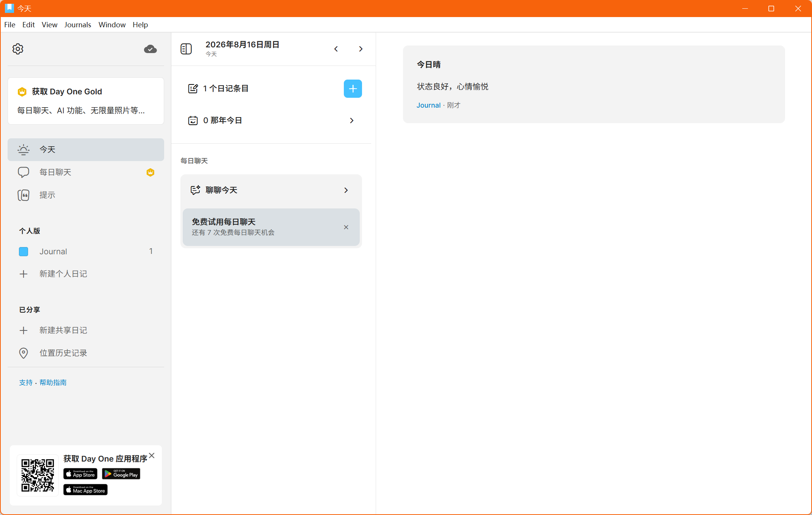Open the File menu

tap(10, 25)
